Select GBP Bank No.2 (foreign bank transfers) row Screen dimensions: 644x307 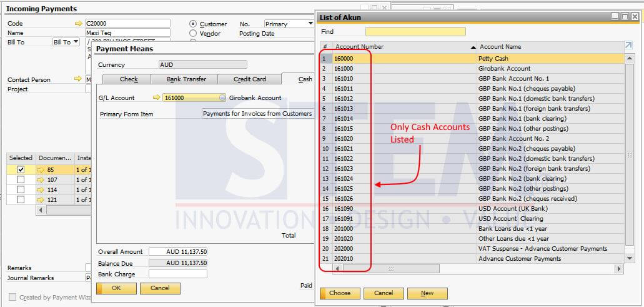click(x=472, y=168)
